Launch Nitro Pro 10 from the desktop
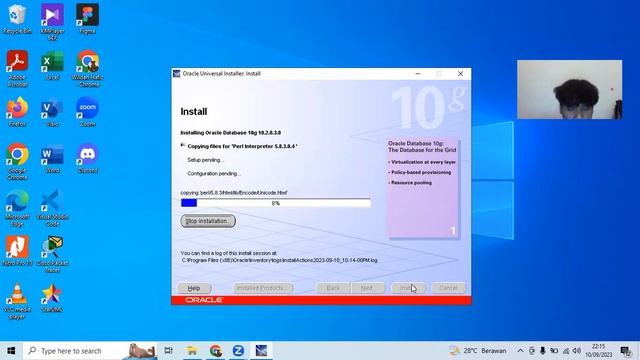640x360 pixels. point(17,251)
